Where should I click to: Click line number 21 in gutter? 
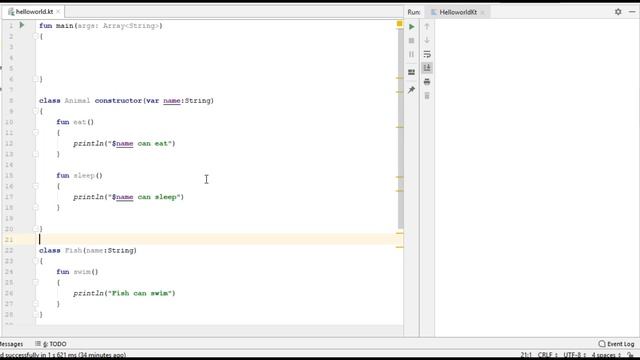9,240
